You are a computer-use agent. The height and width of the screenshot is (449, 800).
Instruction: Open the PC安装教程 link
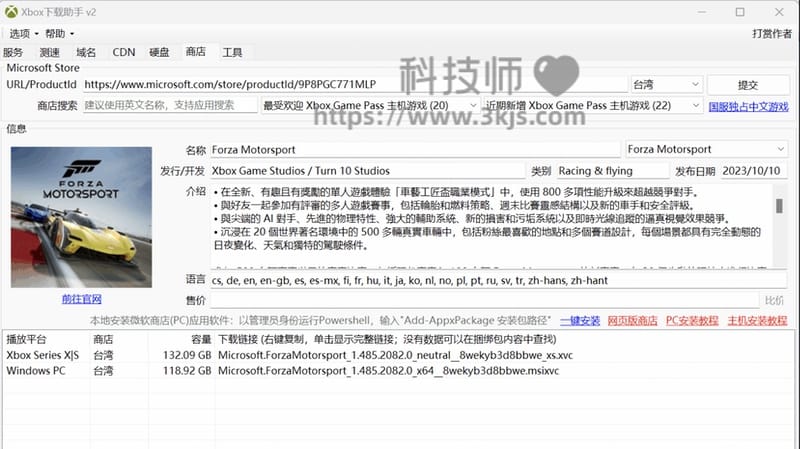point(692,320)
